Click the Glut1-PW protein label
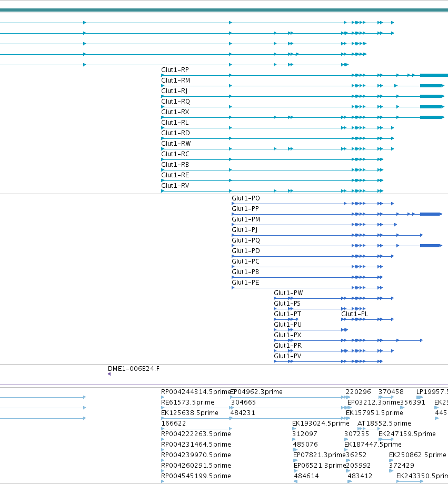Screen dimensions: 448x484 coord(288,293)
